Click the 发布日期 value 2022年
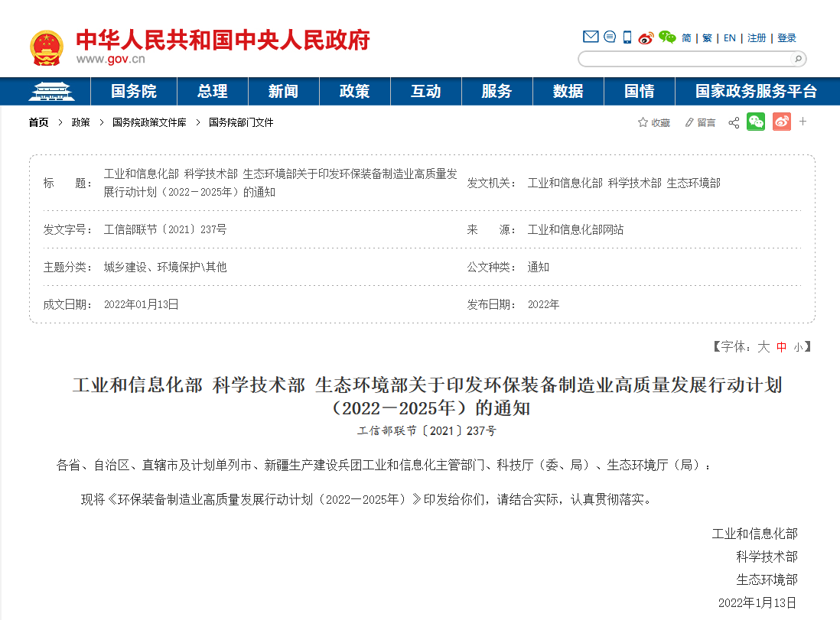The image size is (840, 620). point(543,304)
